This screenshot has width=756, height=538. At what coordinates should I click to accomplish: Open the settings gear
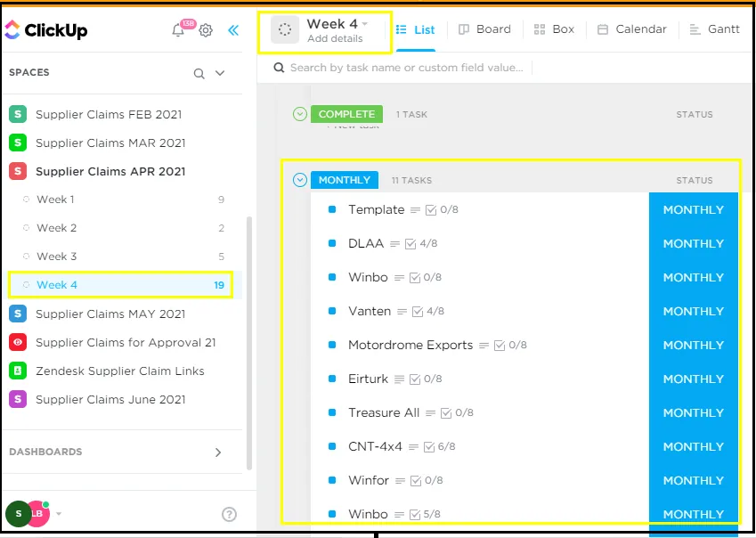click(206, 30)
